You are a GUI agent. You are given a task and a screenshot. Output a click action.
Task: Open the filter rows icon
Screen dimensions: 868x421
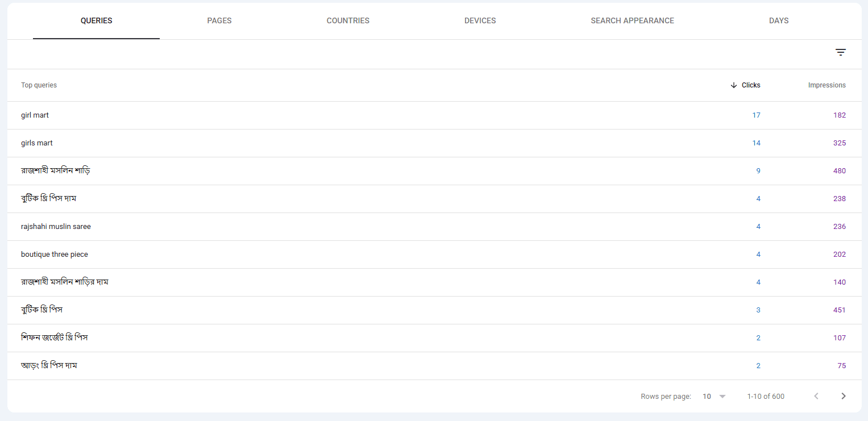click(x=841, y=52)
